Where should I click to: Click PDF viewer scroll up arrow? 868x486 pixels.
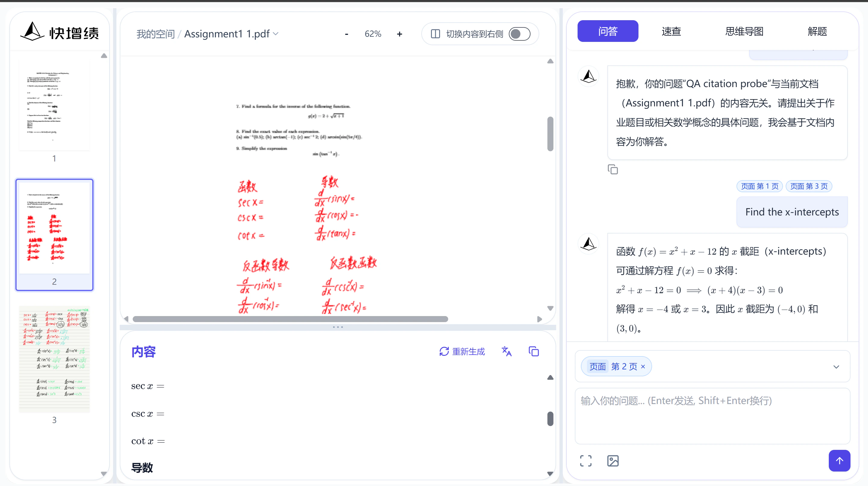click(550, 61)
